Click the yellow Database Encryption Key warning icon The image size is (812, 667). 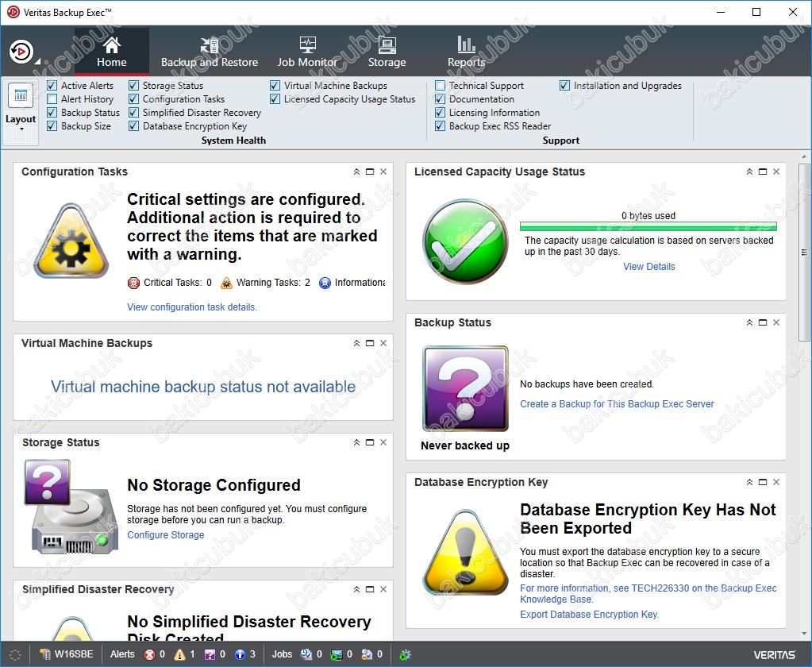(466, 553)
